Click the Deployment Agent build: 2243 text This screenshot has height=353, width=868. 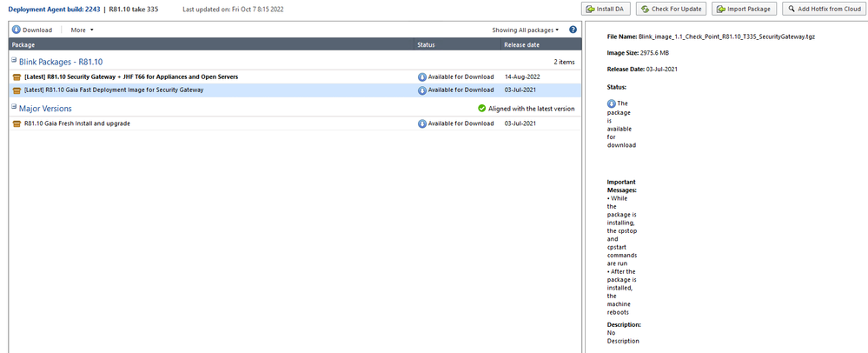coord(54,9)
